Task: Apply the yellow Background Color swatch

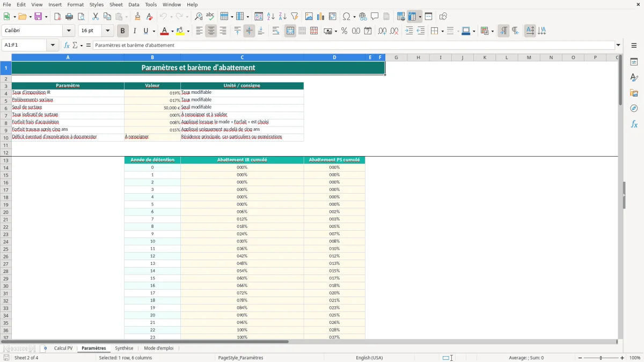Action: coord(180,31)
